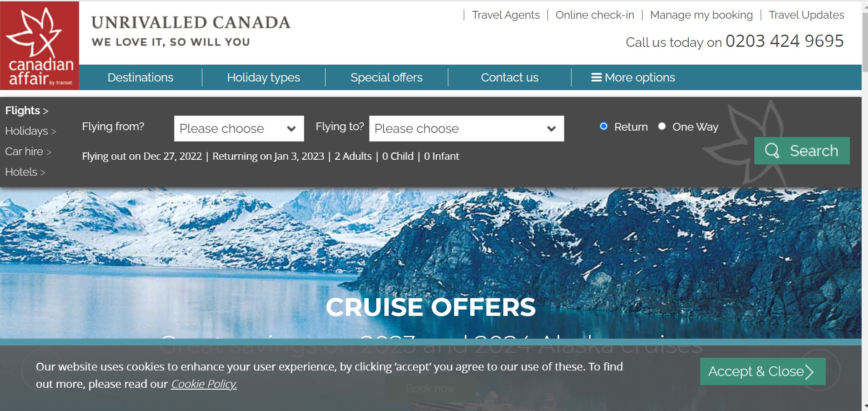Open the Manage my booking link
The width and height of the screenshot is (868, 411).
pyautogui.click(x=701, y=15)
